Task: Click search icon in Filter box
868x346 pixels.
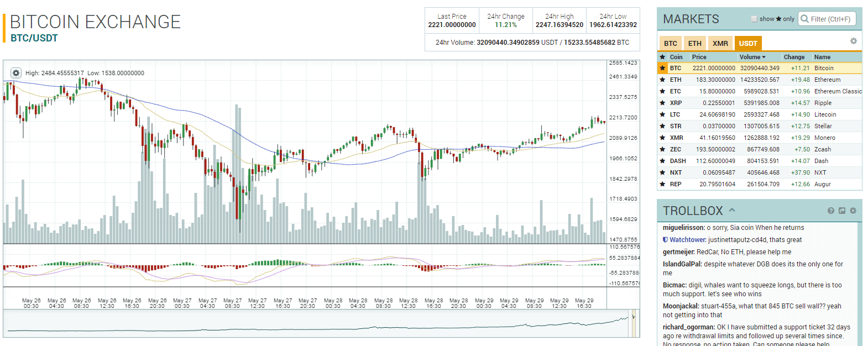Action: tap(804, 19)
